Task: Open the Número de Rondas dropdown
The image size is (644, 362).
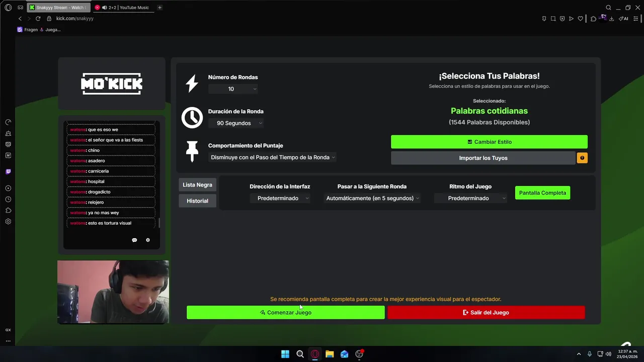Action: pos(233,89)
